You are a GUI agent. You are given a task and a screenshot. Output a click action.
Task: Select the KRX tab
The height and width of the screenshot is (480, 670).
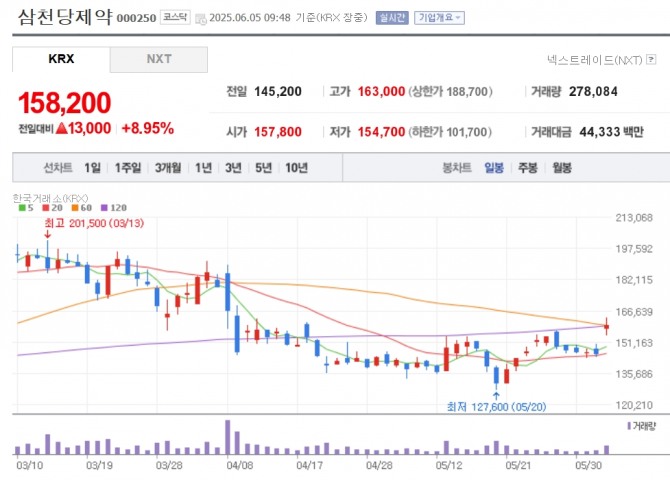tap(61, 59)
